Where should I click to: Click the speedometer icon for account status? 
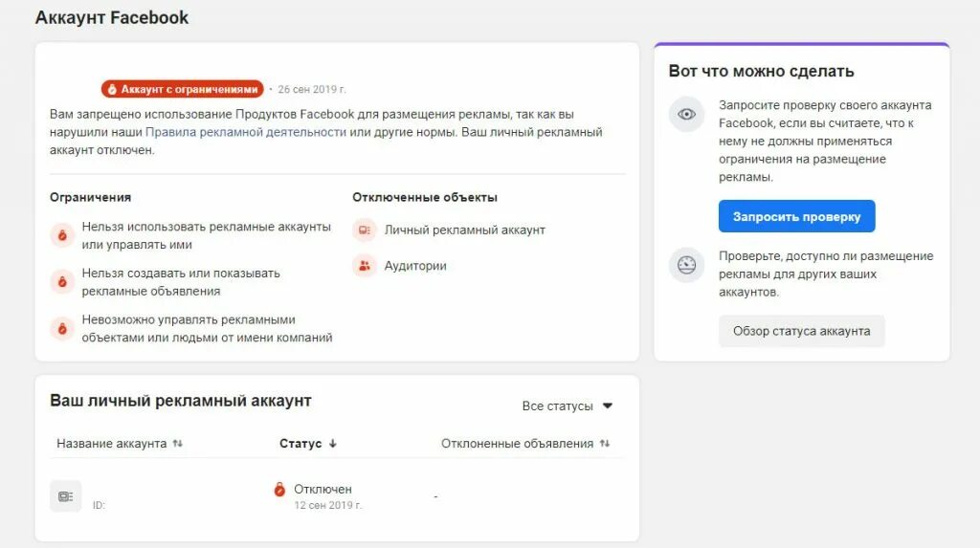[686, 265]
